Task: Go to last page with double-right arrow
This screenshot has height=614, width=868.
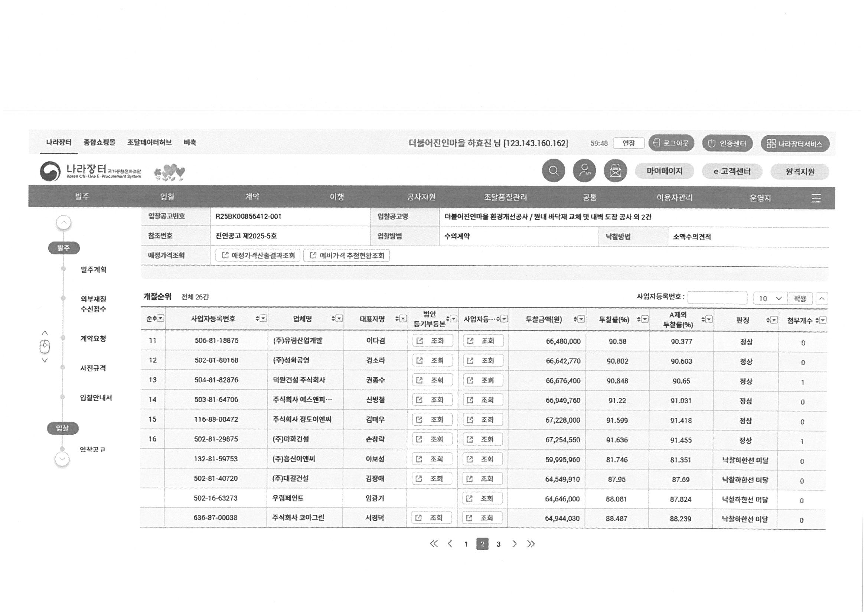Action: 531,544
